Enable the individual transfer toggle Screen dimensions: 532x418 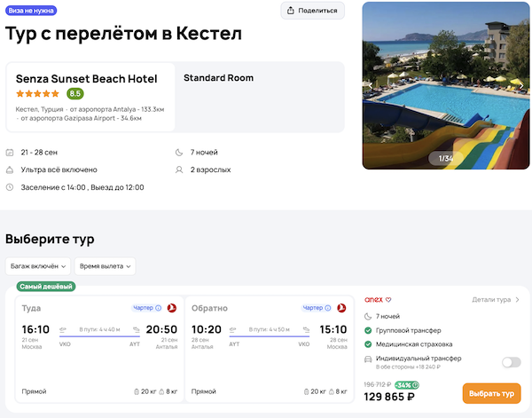(x=511, y=362)
